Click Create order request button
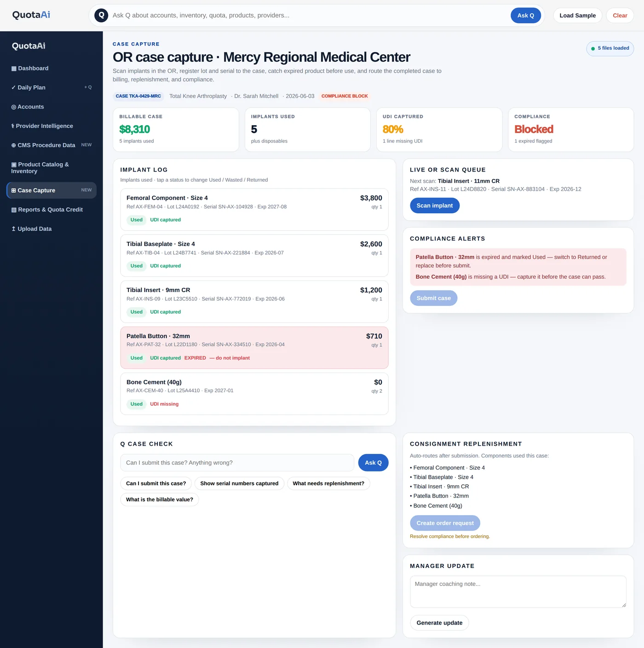This screenshot has width=644, height=648. pos(445,523)
